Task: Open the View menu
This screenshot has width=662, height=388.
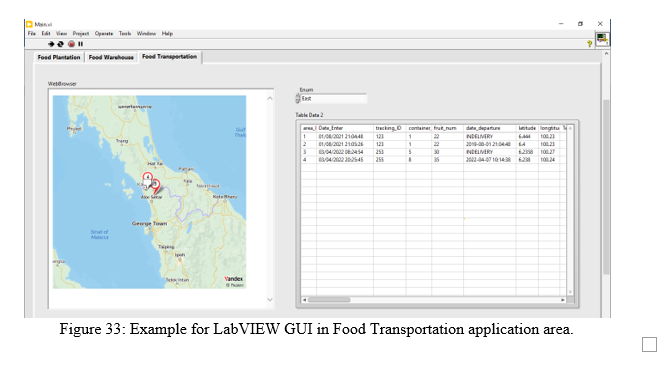Action: click(61, 33)
